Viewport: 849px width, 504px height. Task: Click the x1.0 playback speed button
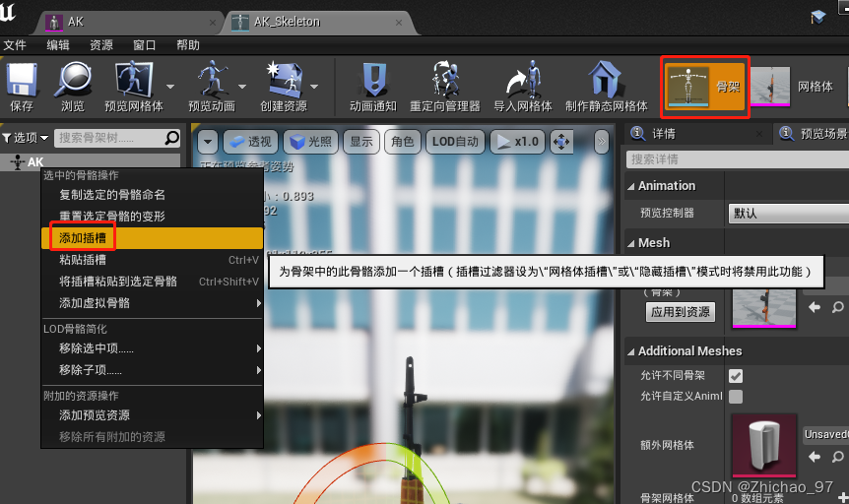(x=518, y=142)
